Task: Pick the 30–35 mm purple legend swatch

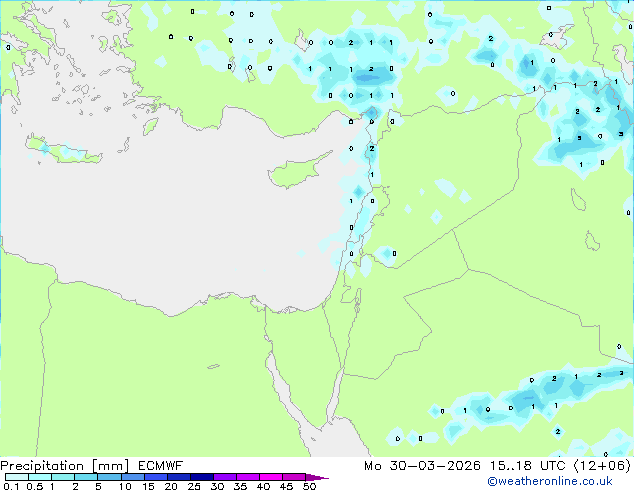Action: coord(224,477)
